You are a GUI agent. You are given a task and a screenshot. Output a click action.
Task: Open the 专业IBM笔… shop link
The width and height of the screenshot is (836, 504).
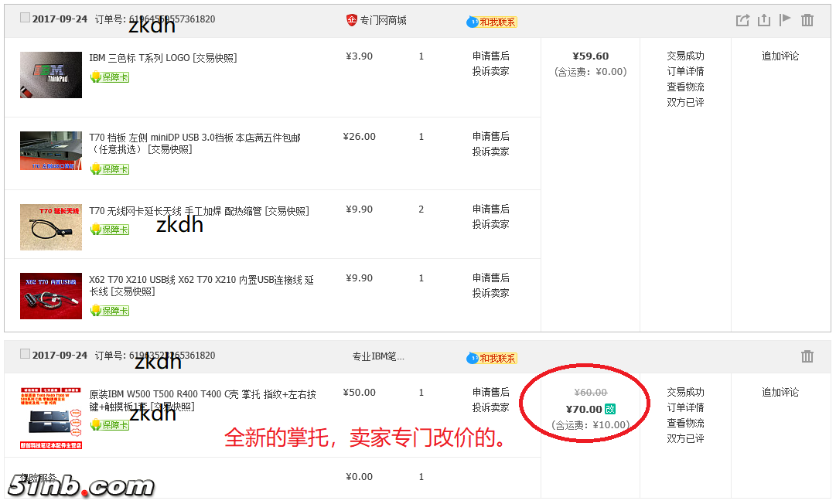coord(378,356)
